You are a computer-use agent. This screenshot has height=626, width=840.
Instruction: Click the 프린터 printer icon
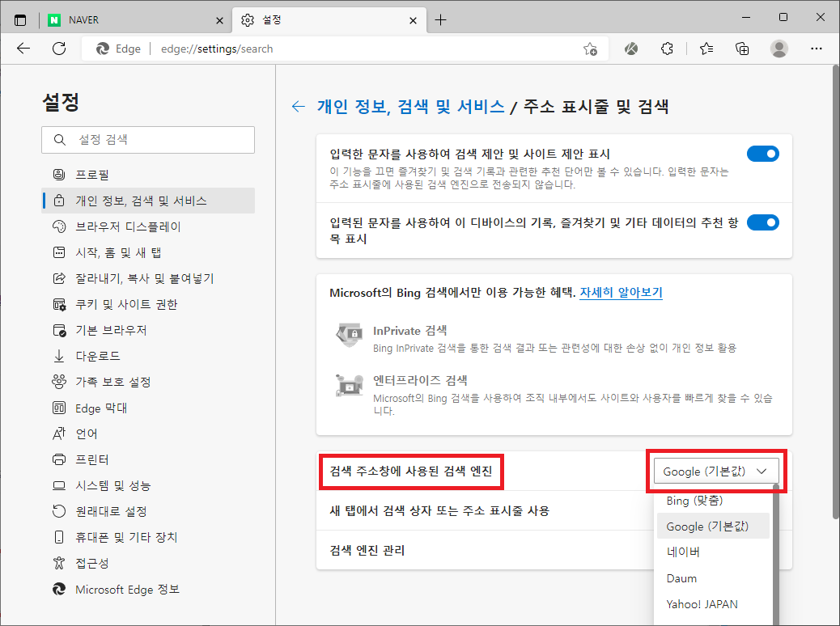tap(59, 459)
